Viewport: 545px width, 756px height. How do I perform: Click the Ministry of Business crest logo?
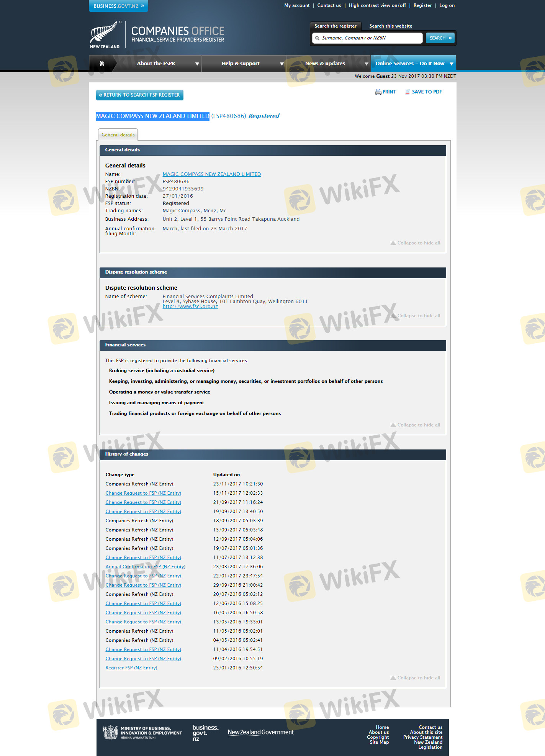110,732
